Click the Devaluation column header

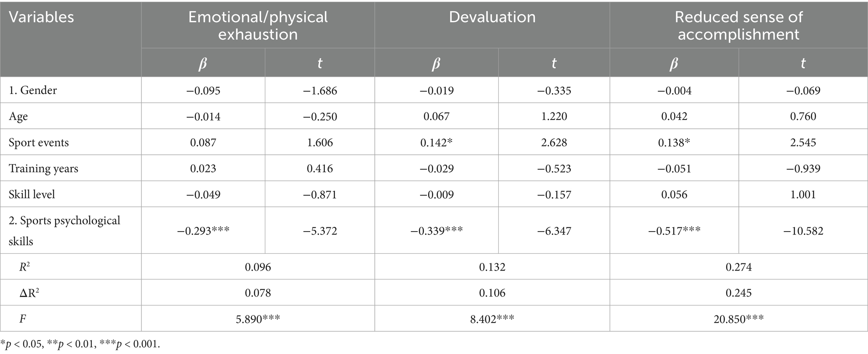(x=492, y=17)
